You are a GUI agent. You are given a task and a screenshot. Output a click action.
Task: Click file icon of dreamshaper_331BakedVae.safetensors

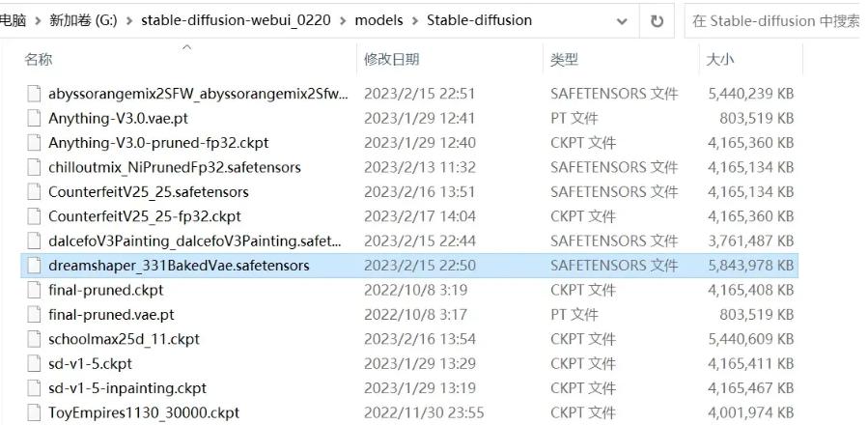(x=35, y=266)
